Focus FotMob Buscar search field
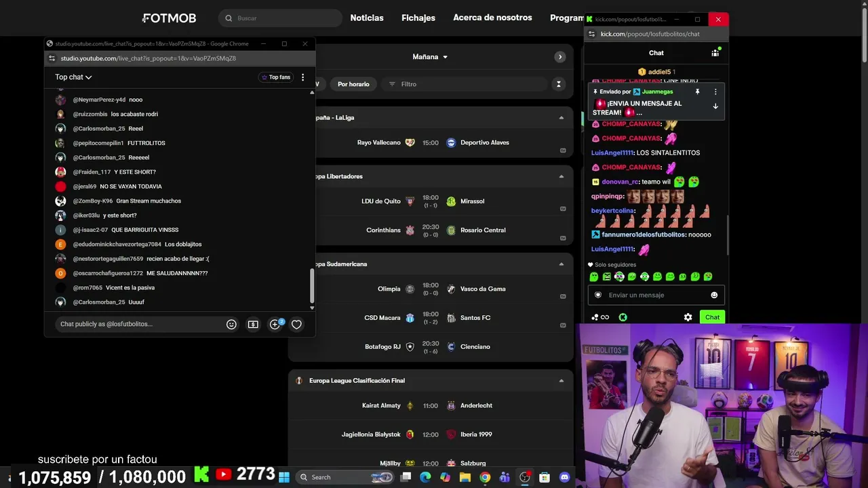The image size is (868, 488). pyautogui.click(x=280, y=18)
